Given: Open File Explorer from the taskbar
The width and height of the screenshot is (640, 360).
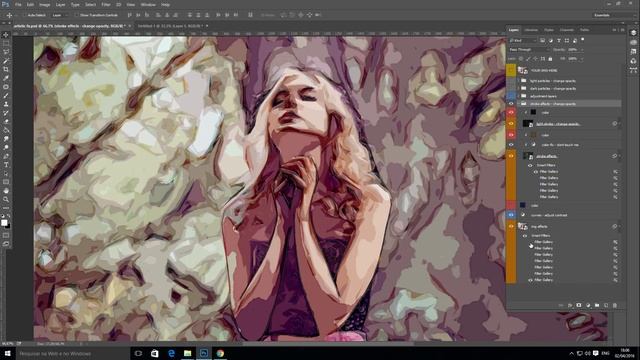Looking at the screenshot, I should point(187,353).
